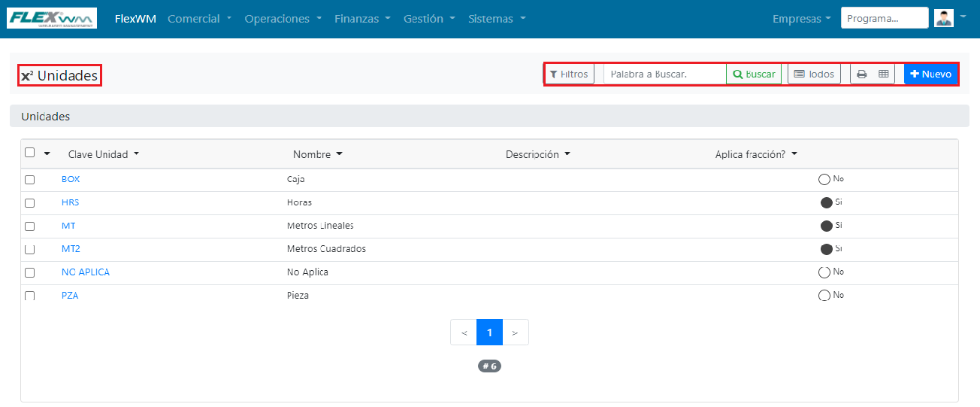The height and width of the screenshot is (407, 980).
Task: Click the Horas name cell
Action: pyautogui.click(x=299, y=203)
